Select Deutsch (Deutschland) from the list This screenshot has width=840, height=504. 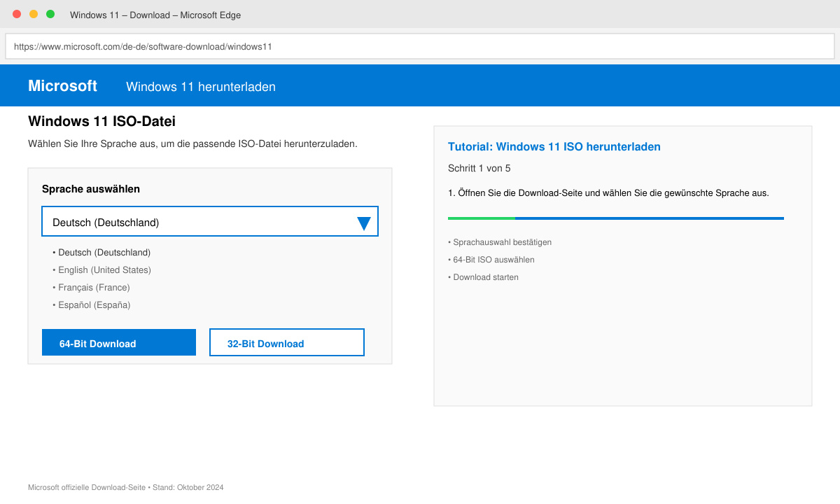[101, 253]
